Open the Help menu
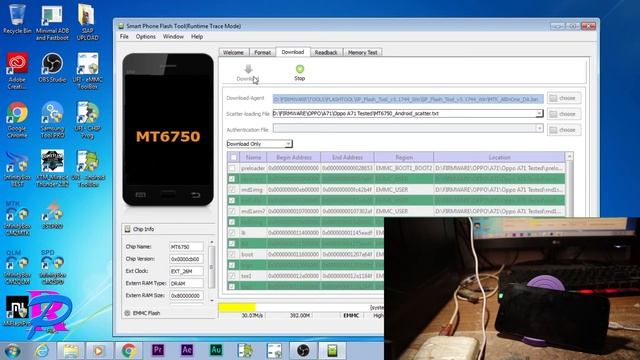Screen dimensions: 640x360 pyautogui.click(x=197, y=36)
